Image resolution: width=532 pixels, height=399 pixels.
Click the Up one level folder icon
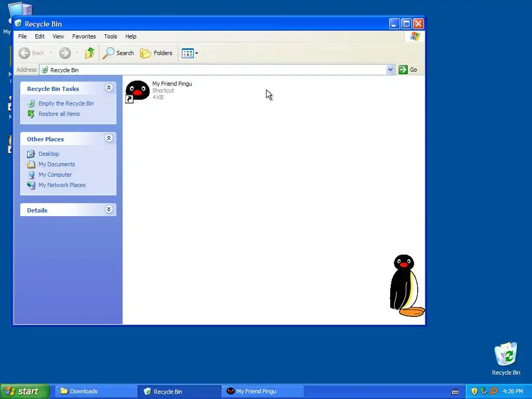(89, 53)
